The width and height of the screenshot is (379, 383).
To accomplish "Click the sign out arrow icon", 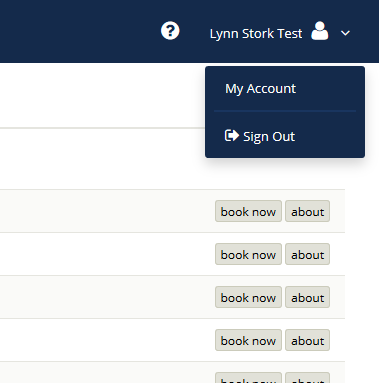I will [232, 135].
